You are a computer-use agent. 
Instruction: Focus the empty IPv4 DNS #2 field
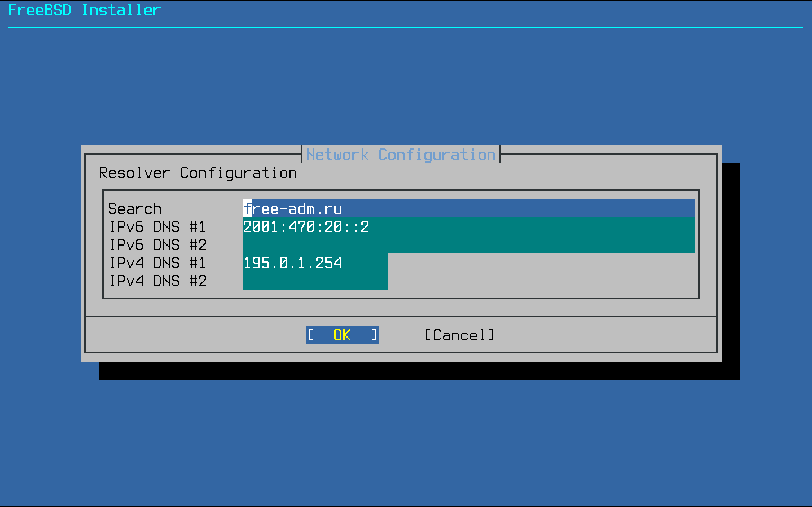315,281
